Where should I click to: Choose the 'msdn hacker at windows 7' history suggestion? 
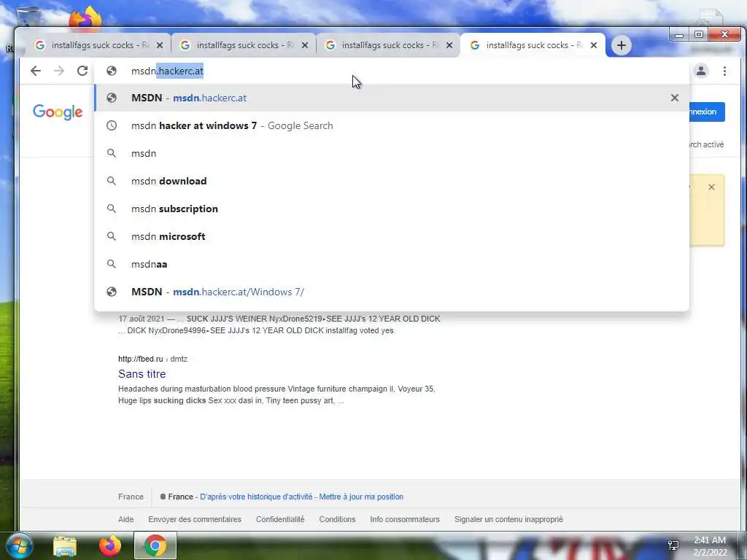pos(392,125)
